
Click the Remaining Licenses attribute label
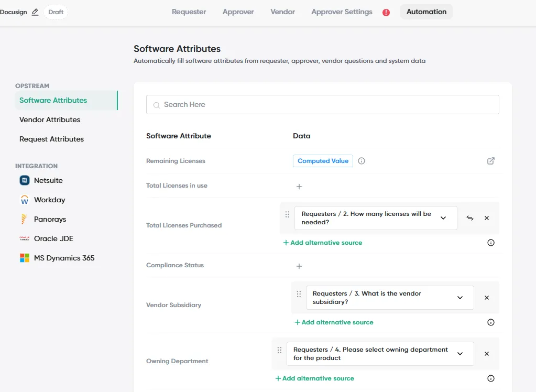[x=176, y=161]
